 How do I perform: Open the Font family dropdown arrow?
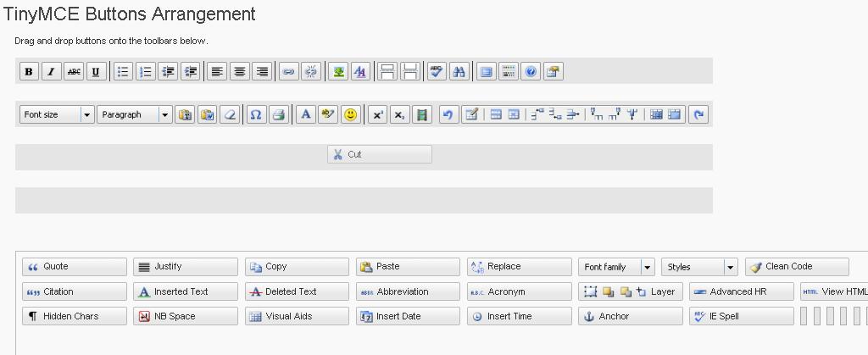pyautogui.click(x=648, y=267)
